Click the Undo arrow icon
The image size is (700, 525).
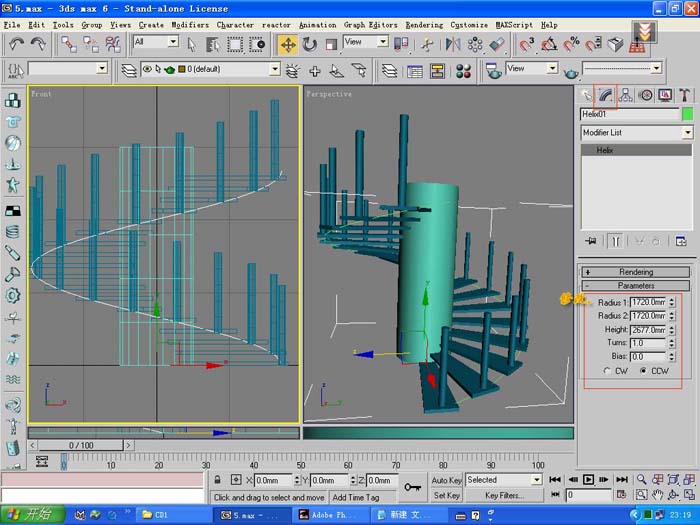pyautogui.click(x=16, y=44)
